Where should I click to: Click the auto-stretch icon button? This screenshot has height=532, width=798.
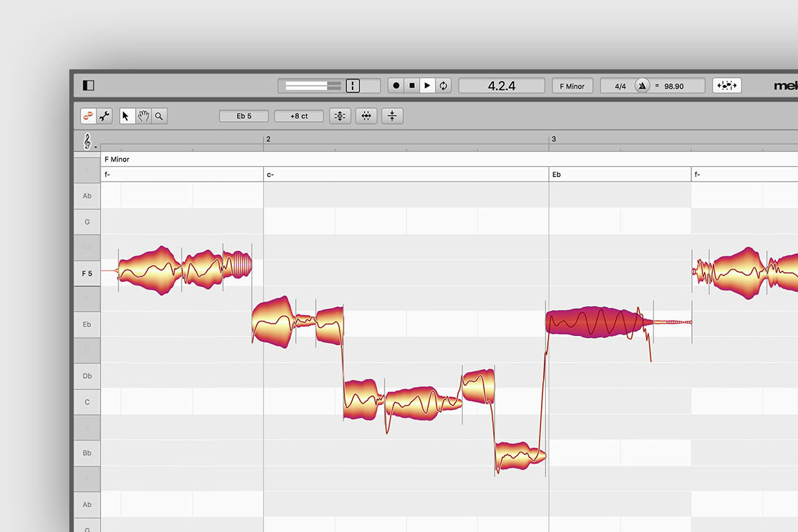tap(727, 85)
